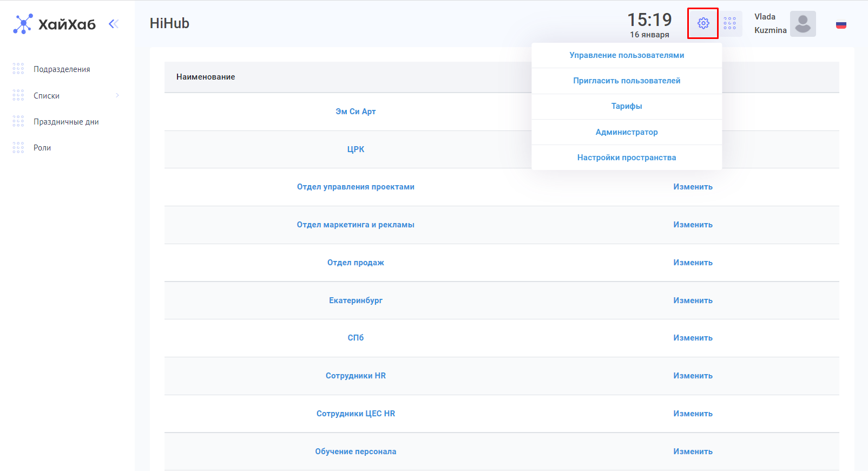This screenshot has width=868, height=471.
Task: Click Изменить for СПб row
Action: [693, 338]
